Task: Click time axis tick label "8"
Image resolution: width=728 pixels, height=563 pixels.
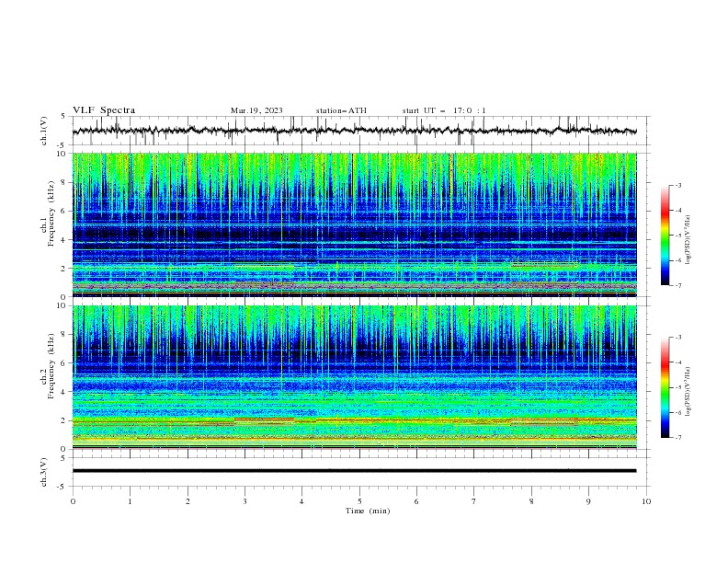Action: tap(531, 501)
